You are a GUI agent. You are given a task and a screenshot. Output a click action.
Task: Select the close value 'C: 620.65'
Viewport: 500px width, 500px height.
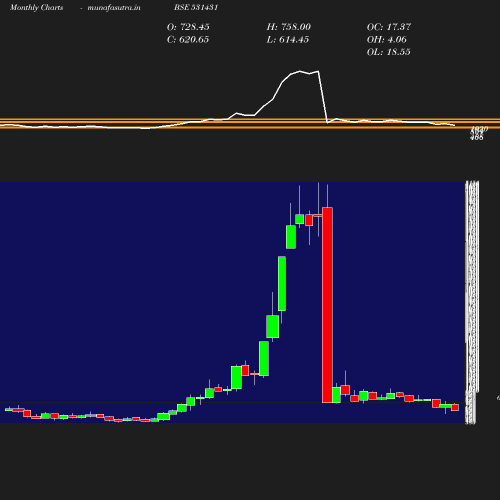(188, 40)
